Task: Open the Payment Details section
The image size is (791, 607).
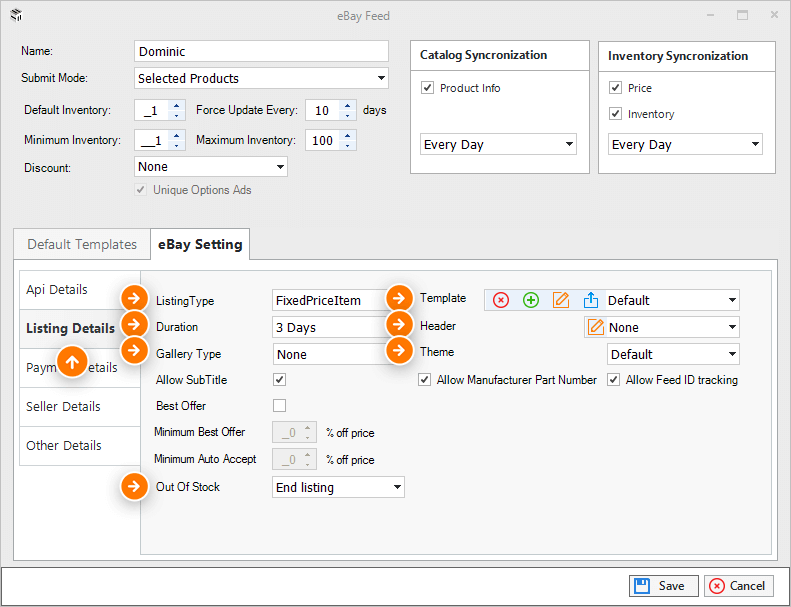Action: (x=80, y=368)
